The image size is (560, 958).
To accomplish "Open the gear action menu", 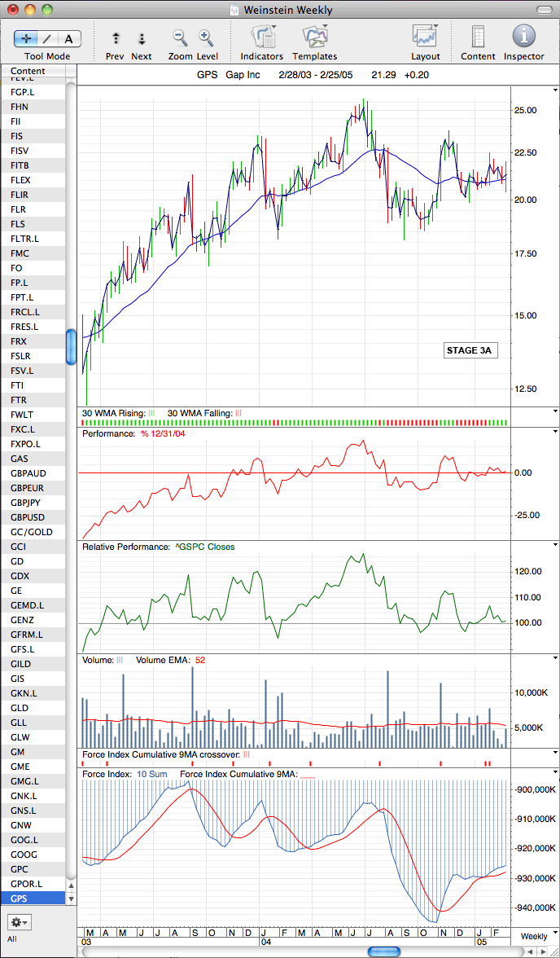I will 19,921.
